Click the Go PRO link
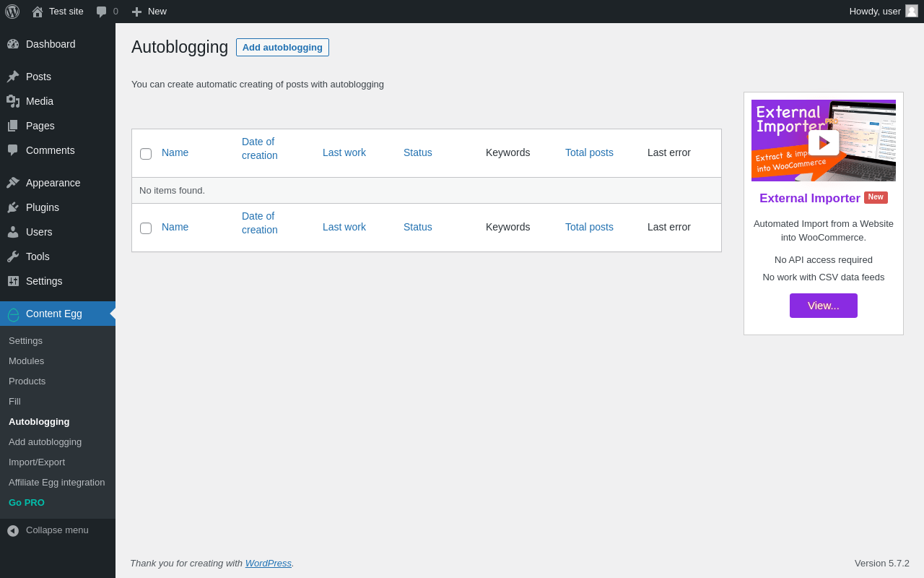Screen dimensions: 924x578 point(27,503)
